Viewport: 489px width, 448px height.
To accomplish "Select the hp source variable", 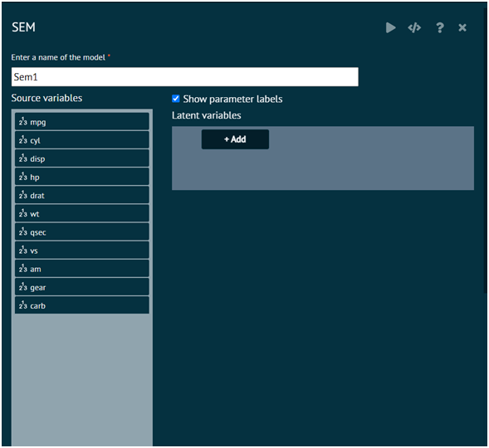I will pos(82,177).
